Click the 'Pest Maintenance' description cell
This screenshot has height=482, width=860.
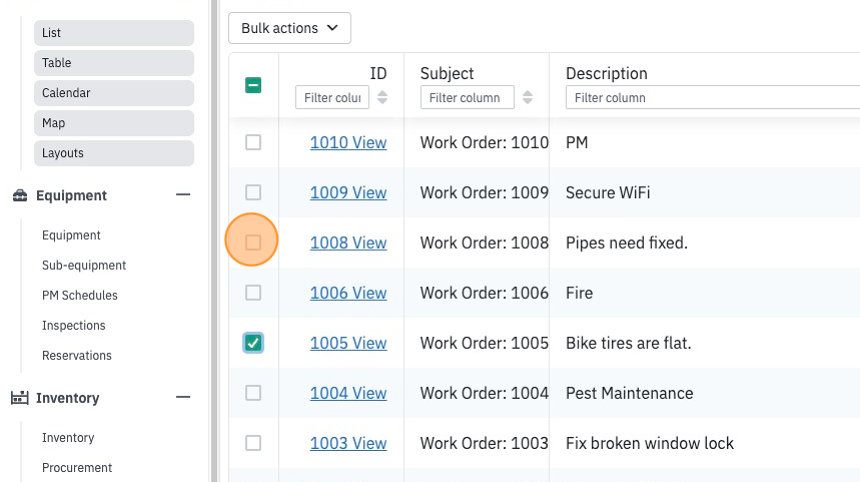point(629,393)
